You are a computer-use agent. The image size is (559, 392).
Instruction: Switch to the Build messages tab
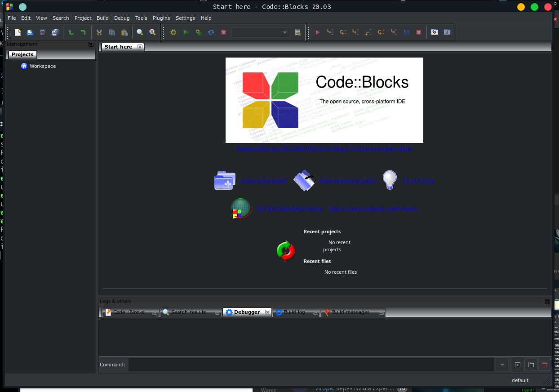pyautogui.click(x=353, y=312)
